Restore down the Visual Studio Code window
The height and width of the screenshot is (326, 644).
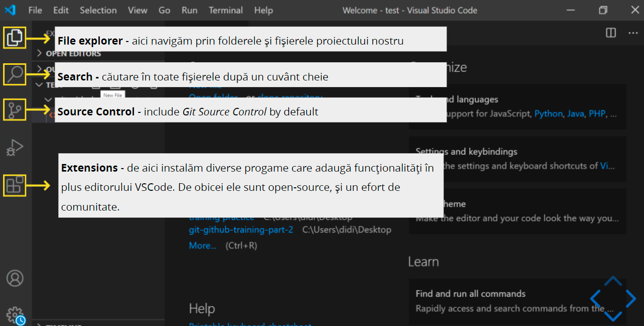[603, 10]
